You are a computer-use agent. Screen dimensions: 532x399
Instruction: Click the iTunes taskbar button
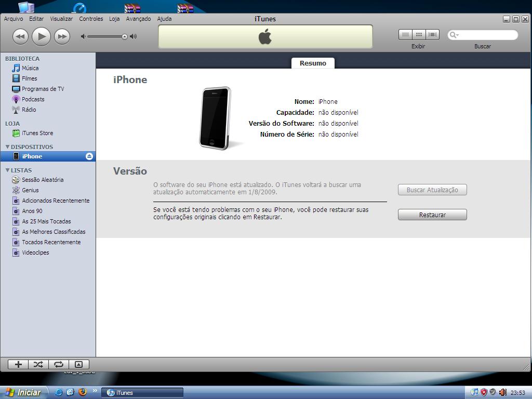click(x=142, y=393)
